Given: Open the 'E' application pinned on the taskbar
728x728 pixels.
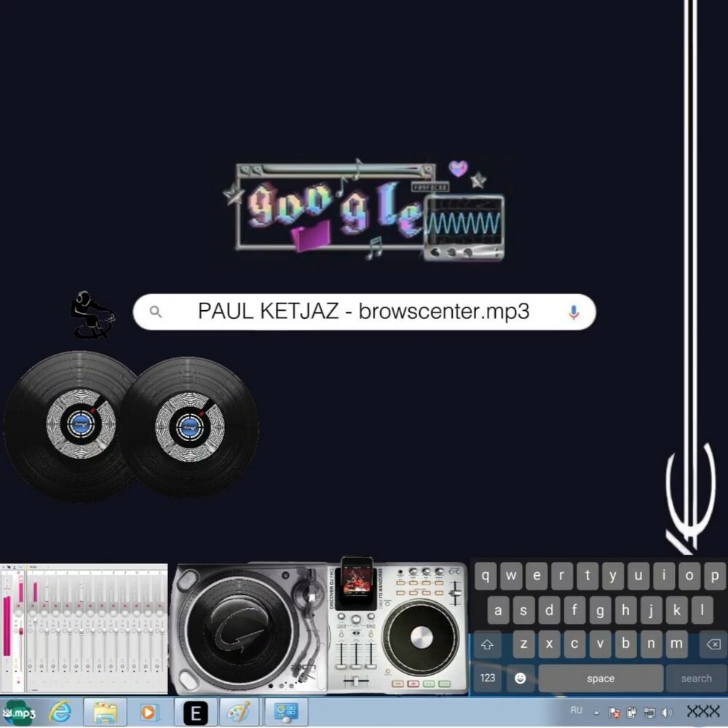Looking at the screenshot, I should point(197,713).
